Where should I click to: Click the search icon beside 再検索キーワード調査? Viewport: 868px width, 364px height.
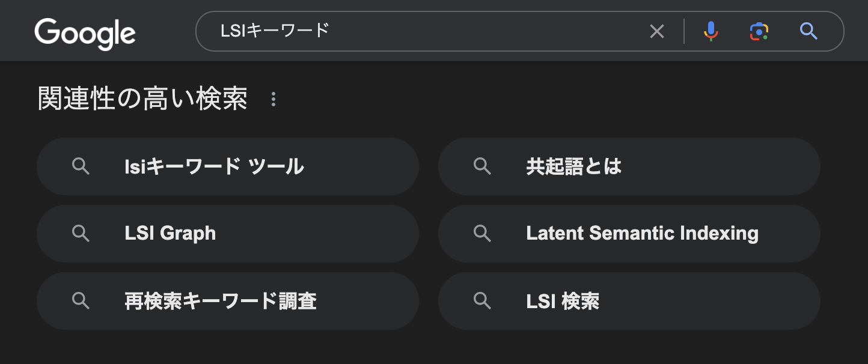[81, 301]
